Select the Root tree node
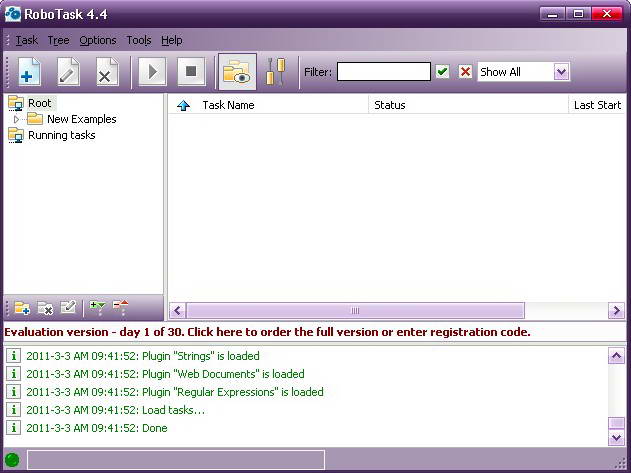The height and width of the screenshot is (473, 631). [40, 103]
